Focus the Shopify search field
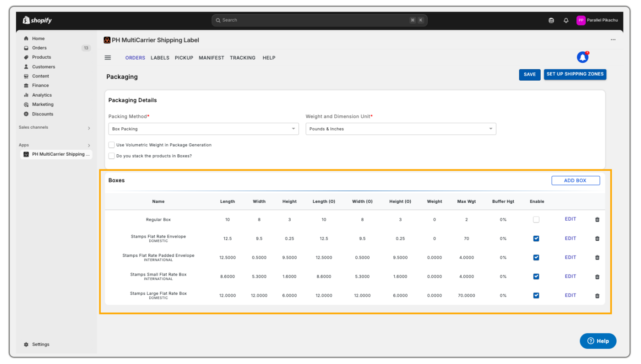The image size is (641, 364). (320, 20)
